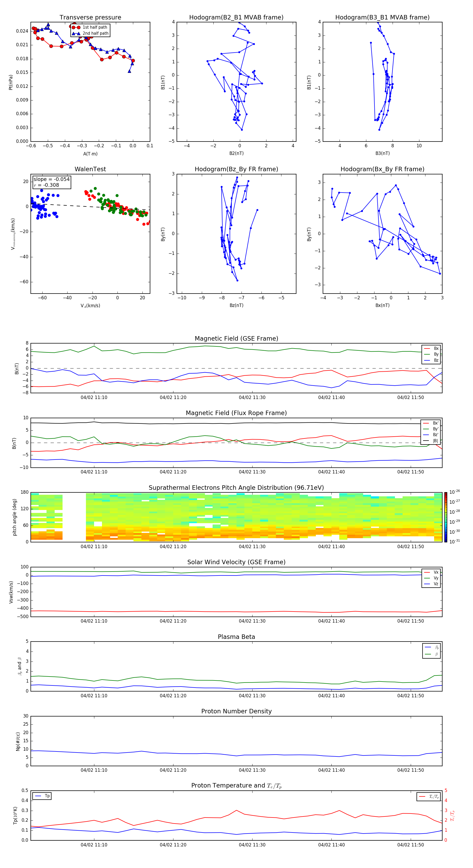This screenshot has height=868, width=473.
Task: Click the "A(T·m)" x-axis label
Action: click(90, 154)
